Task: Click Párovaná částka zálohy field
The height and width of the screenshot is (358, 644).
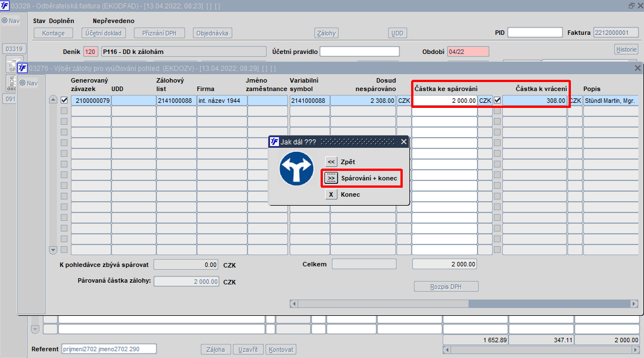Action: pos(186,281)
